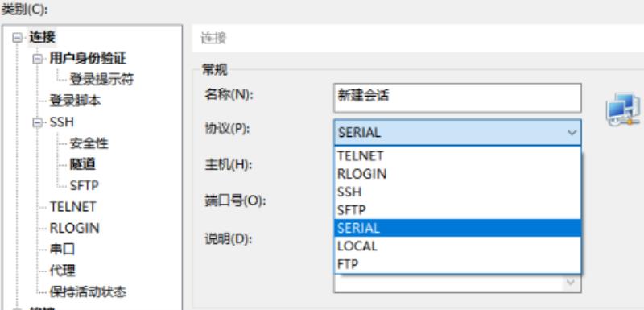Screen dimensions: 644x310
Task: Collapse the 连接 tree node
Action: (17, 38)
